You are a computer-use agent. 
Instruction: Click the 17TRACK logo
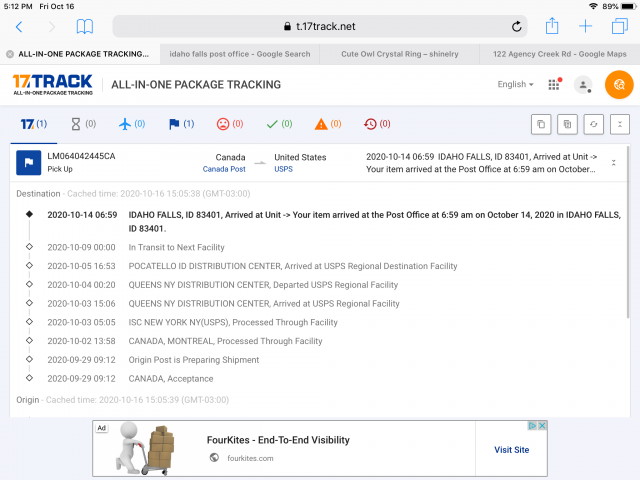(x=53, y=84)
